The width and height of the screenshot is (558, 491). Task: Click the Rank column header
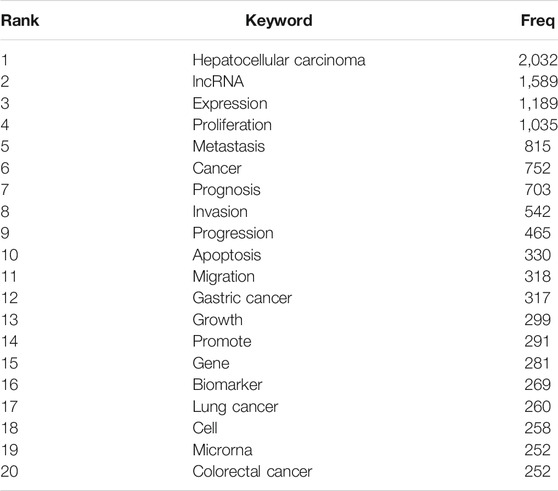click(x=20, y=20)
